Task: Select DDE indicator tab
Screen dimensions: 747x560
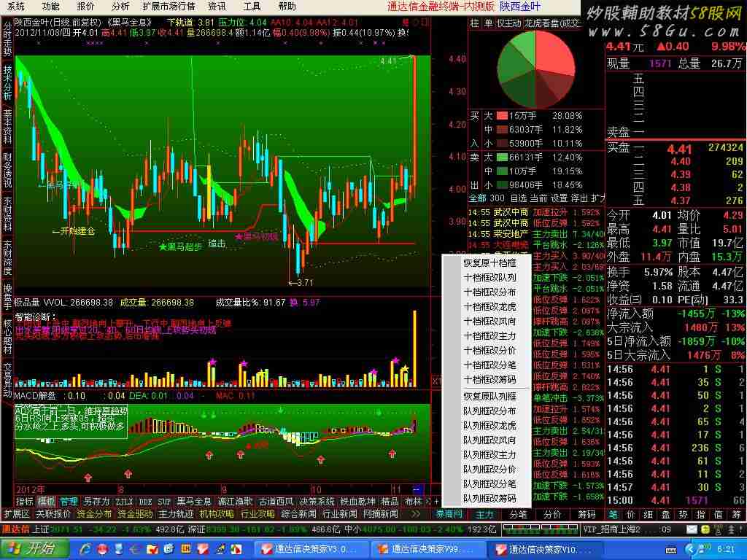Action: click(x=146, y=502)
